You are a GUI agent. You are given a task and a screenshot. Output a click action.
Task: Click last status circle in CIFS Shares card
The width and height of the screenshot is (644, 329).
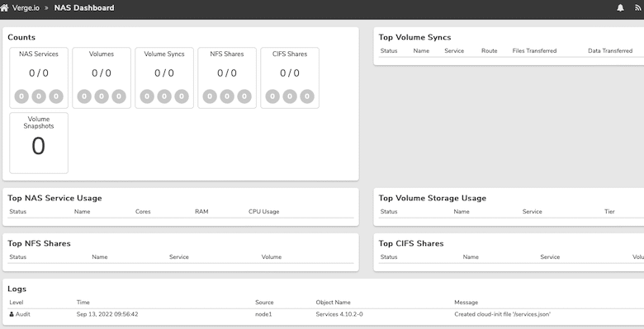[x=308, y=96]
